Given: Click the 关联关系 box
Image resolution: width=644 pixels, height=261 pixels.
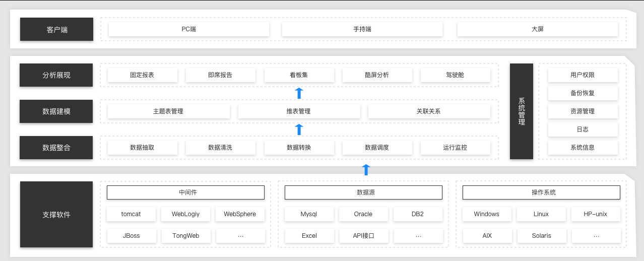Looking at the screenshot, I should tap(429, 111).
